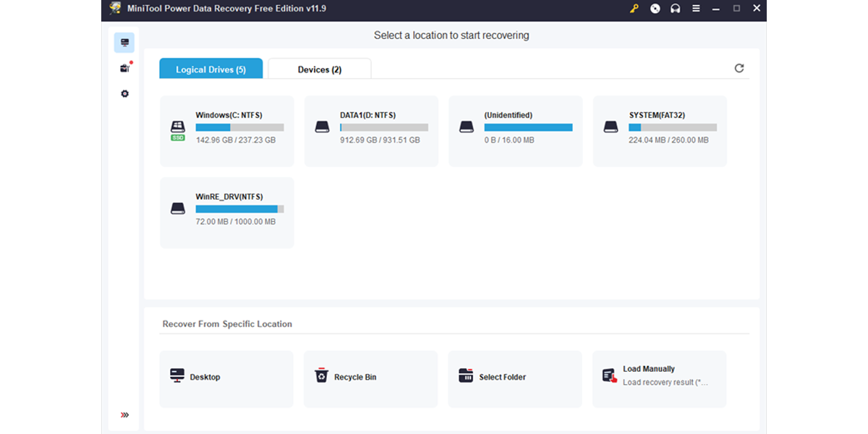Select the SYSTEM FAT32 partition
This screenshot has width=868, height=434.
[659, 131]
